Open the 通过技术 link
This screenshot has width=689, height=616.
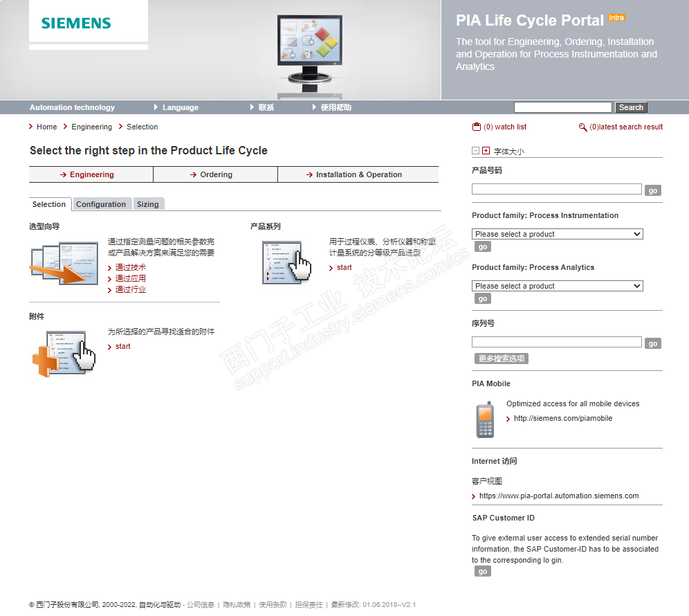pyautogui.click(x=131, y=267)
